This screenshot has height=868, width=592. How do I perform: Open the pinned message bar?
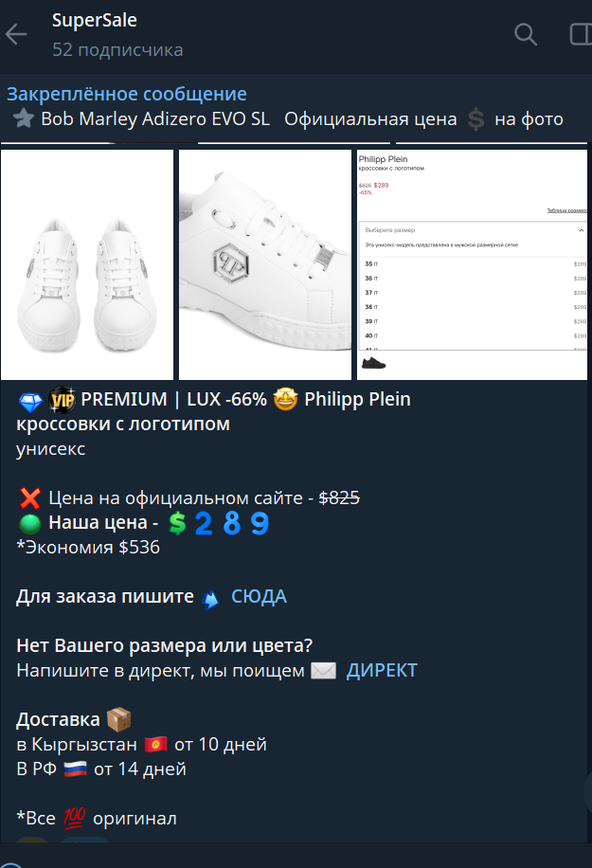click(x=296, y=107)
